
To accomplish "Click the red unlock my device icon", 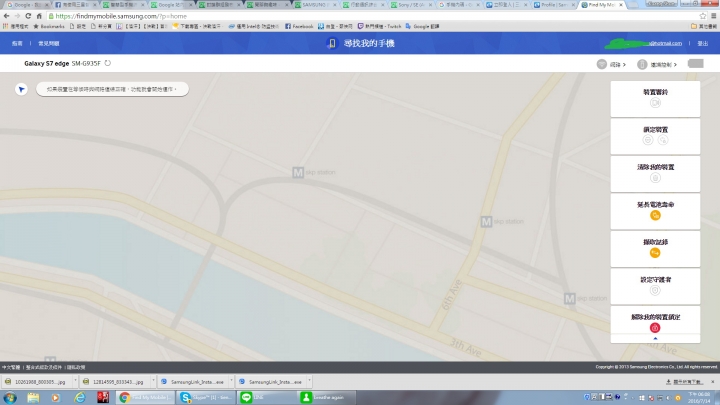I will tap(655, 328).
